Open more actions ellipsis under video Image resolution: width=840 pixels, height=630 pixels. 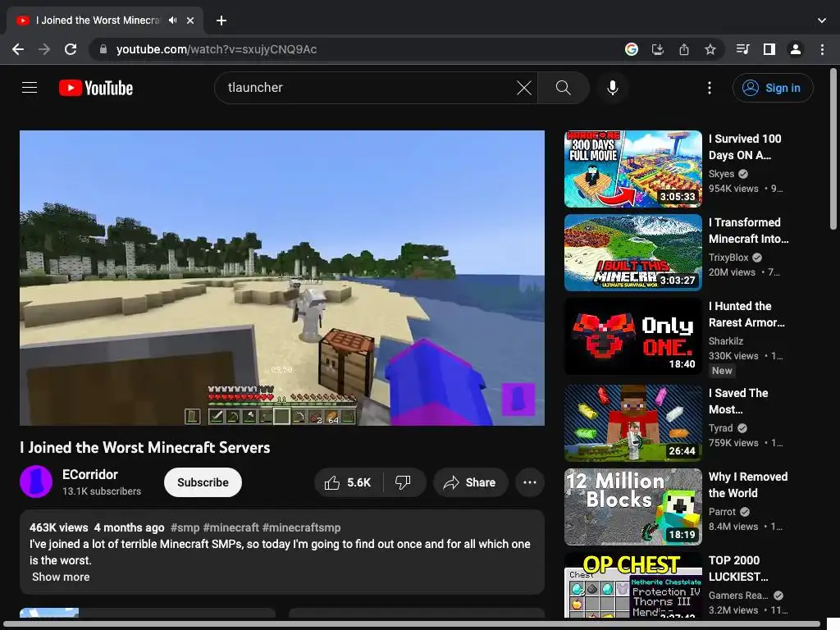(x=530, y=482)
